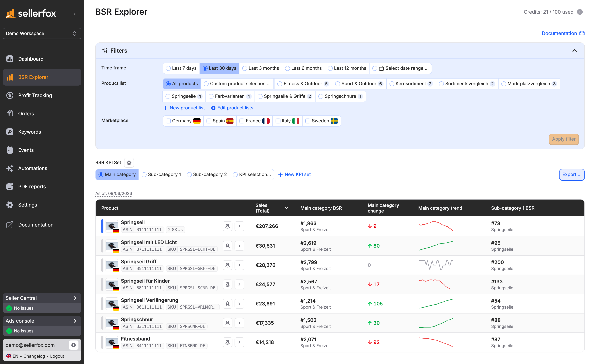Screen dimensions: 596x364
Task: Open Settings in the sidebar
Action: pos(42,205)
